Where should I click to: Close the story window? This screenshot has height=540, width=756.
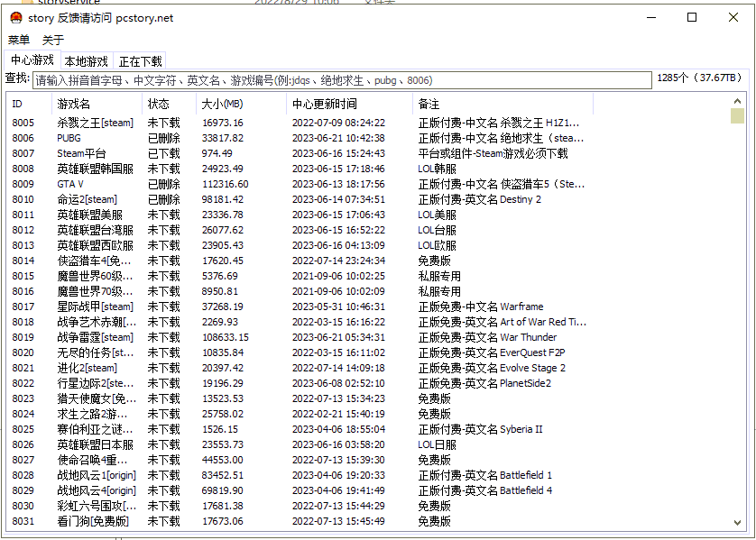point(733,18)
